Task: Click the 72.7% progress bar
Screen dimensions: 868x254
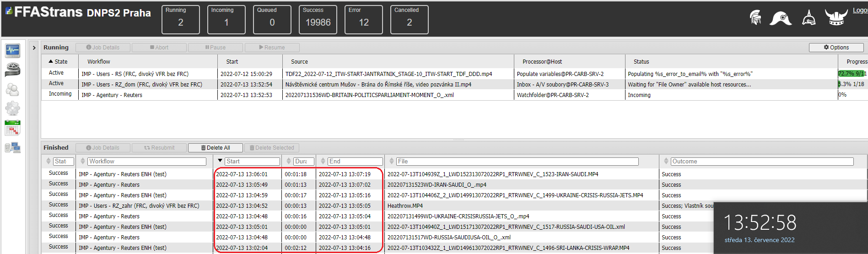Action: click(852, 74)
